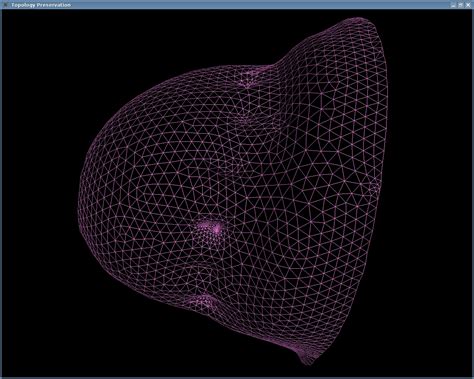Open the window menu icon in title bar
The width and height of the screenshot is (474, 379).
click(x=5, y=5)
